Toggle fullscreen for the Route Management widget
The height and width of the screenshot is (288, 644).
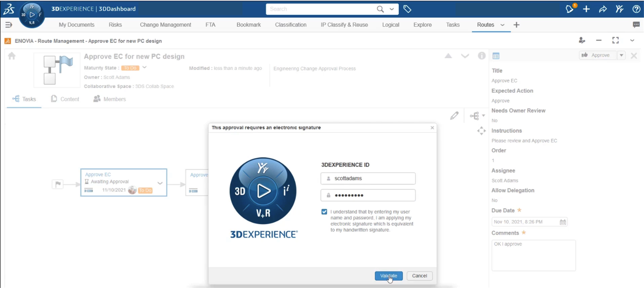click(616, 41)
